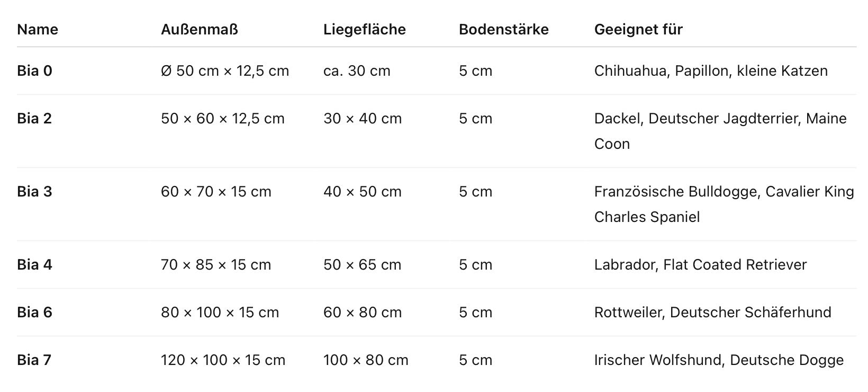This screenshot has width=868, height=392.
Task: Click the 50 × 65 cm Liegefläche cell
Action: pyautogui.click(x=363, y=264)
